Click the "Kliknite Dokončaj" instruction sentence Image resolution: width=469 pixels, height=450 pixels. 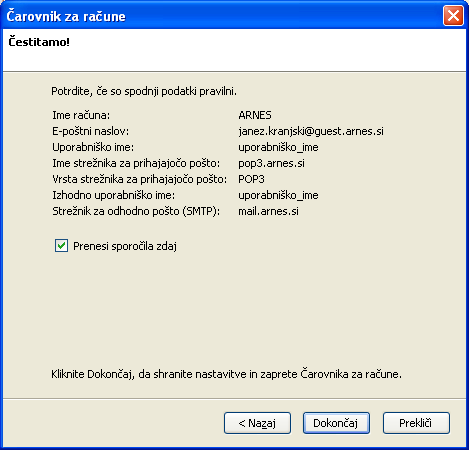tap(226, 374)
